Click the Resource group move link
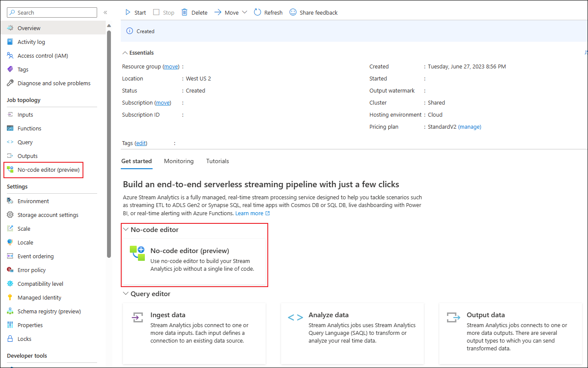588x368 pixels. [171, 66]
